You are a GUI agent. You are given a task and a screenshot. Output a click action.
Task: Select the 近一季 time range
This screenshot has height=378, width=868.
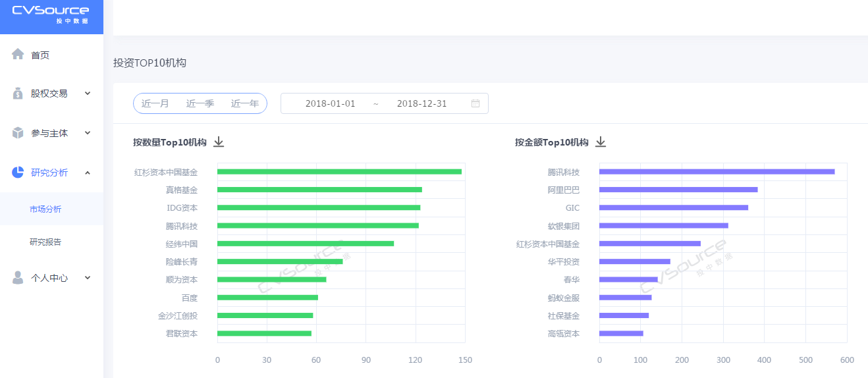(x=200, y=103)
